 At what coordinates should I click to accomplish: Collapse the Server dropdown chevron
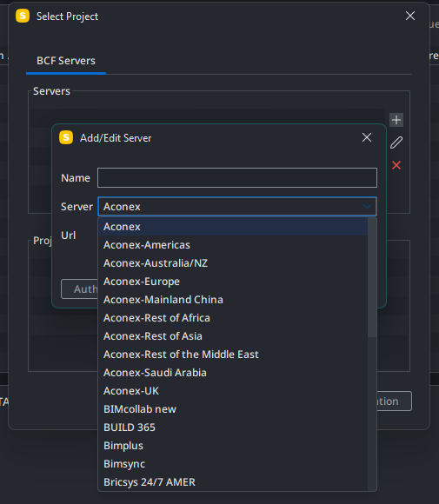click(x=367, y=206)
